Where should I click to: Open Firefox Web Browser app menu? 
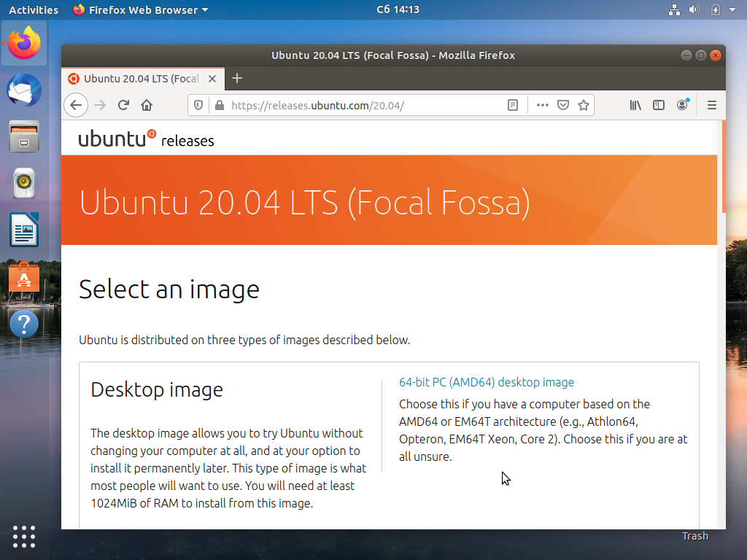[x=141, y=9]
